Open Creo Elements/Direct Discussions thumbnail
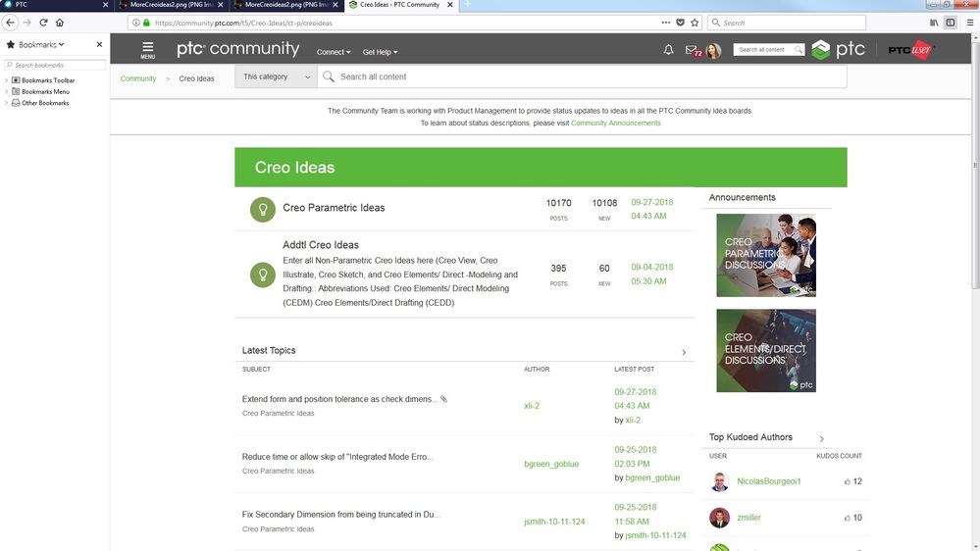 point(765,350)
